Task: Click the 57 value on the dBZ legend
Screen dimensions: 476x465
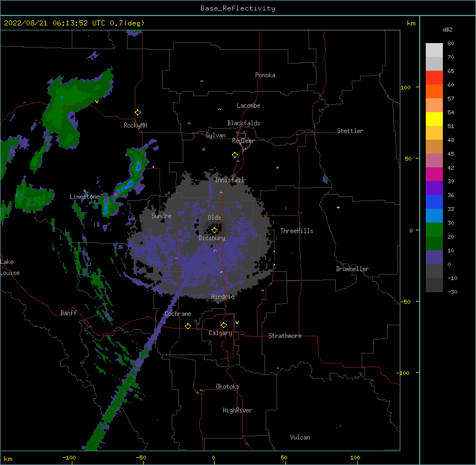Action: pos(451,99)
